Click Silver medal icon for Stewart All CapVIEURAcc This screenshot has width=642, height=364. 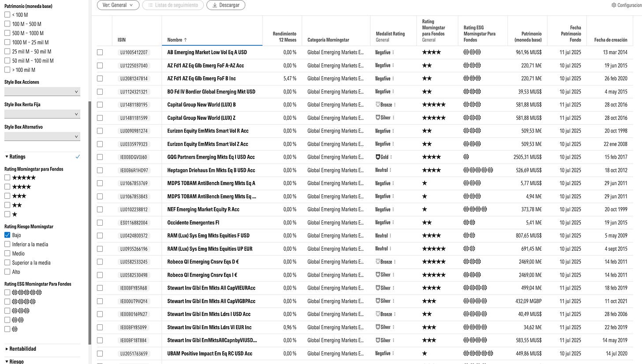click(377, 288)
